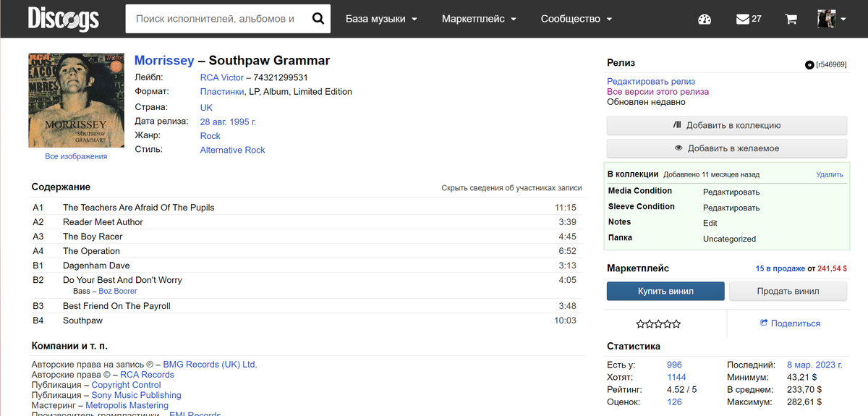Open release date 28 авг. 1995 г.

pyautogui.click(x=228, y=122)
